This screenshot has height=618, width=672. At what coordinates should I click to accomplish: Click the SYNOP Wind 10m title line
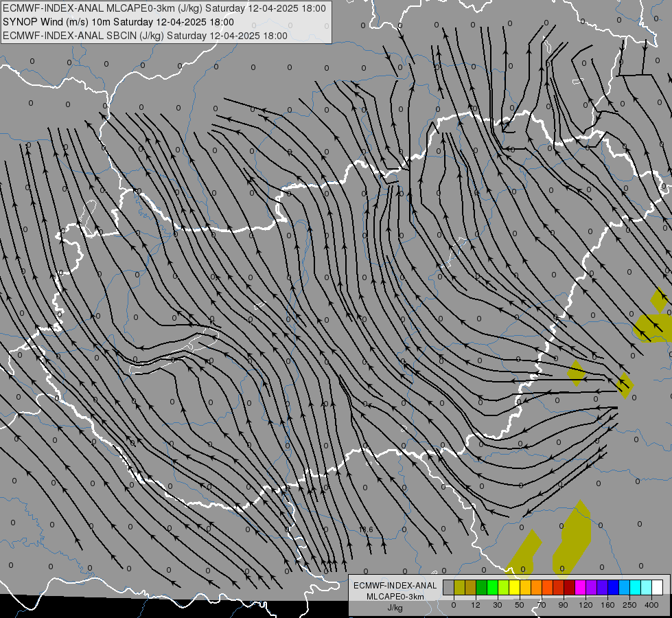pos(118,22)
